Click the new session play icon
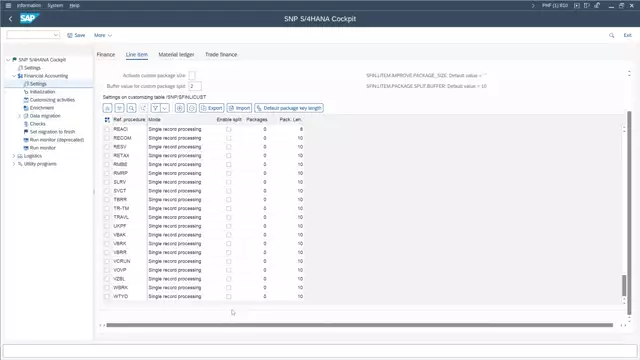Viewport: 640px width, 360px height. click(577, 5)
